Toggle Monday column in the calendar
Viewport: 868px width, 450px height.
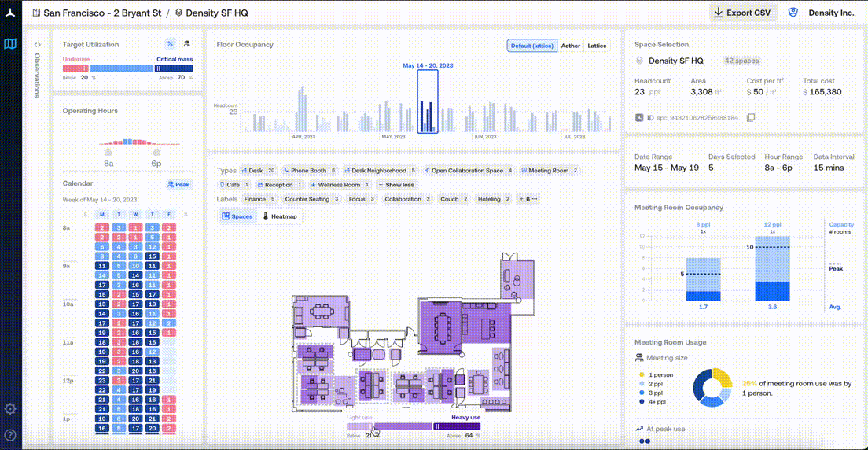pos(102,215)
